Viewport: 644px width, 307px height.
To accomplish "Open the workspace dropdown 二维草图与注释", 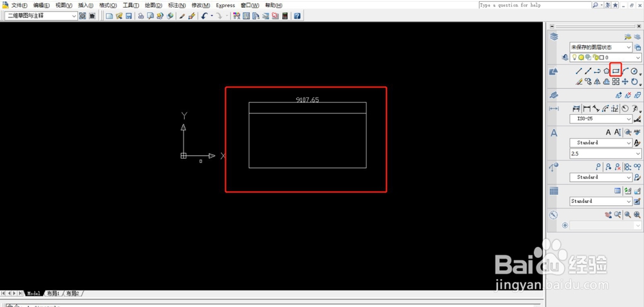I will tap(41, 16).
